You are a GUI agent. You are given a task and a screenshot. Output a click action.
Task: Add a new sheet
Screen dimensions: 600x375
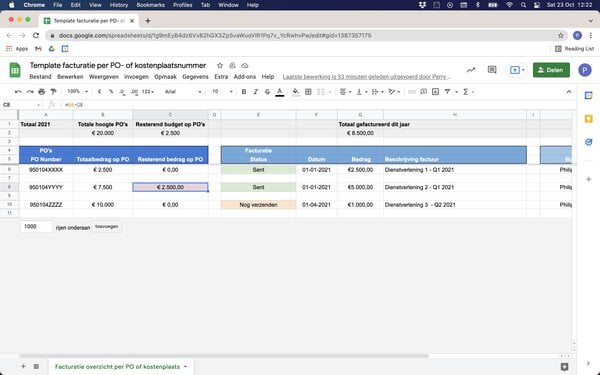coord(23,367)
